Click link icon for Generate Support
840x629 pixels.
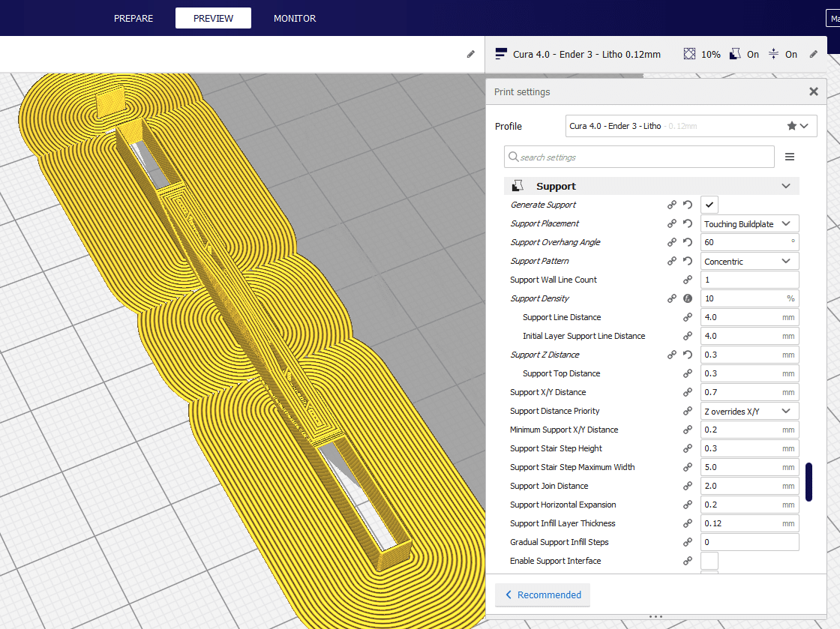[x=672, y=205]
